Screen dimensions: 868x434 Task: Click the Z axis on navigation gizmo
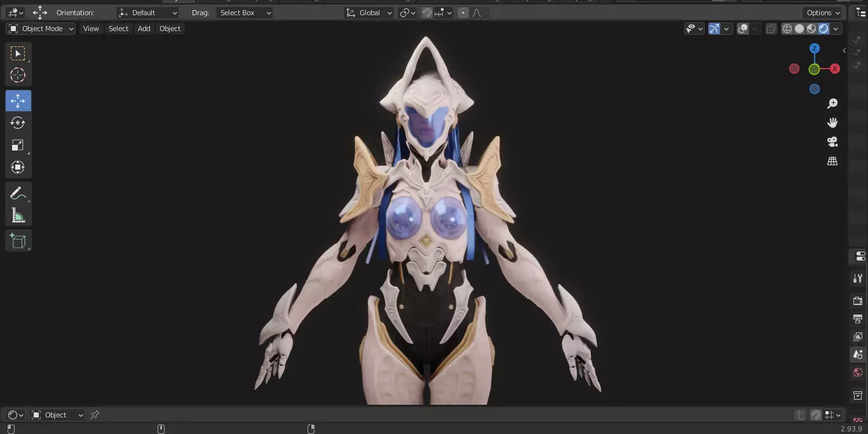(815, 48)
